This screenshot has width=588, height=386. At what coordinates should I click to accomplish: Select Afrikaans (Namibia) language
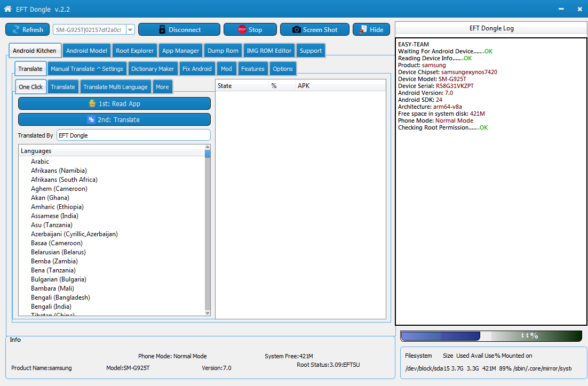pyautogui.click(x=59, y=171)
